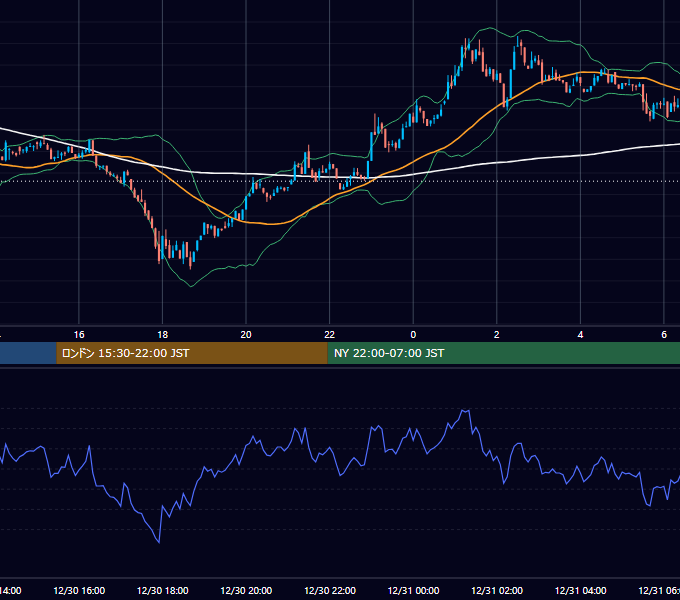Click the 12/31 02:00 date label

497,590
